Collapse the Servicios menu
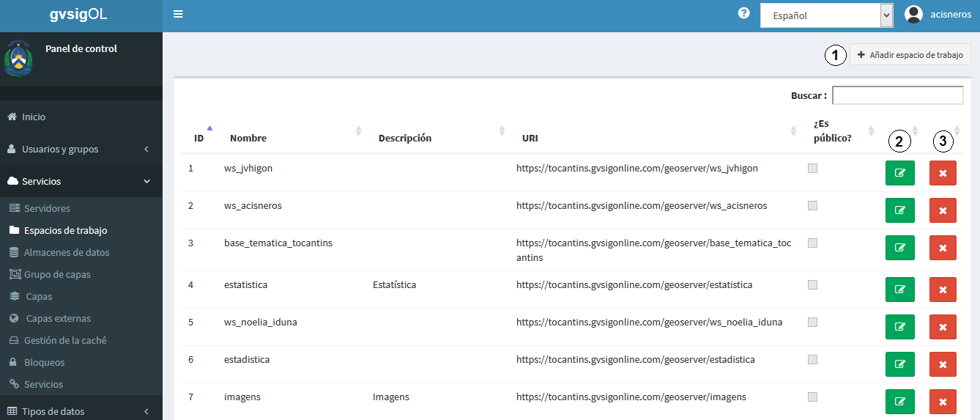The image size is (980, 420). [x=81, y=181]
